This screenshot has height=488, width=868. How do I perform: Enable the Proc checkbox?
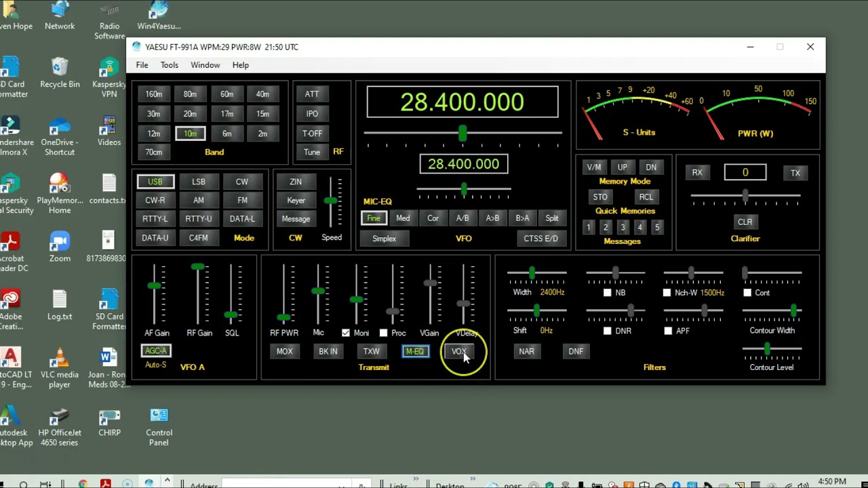tap(383, 333)
